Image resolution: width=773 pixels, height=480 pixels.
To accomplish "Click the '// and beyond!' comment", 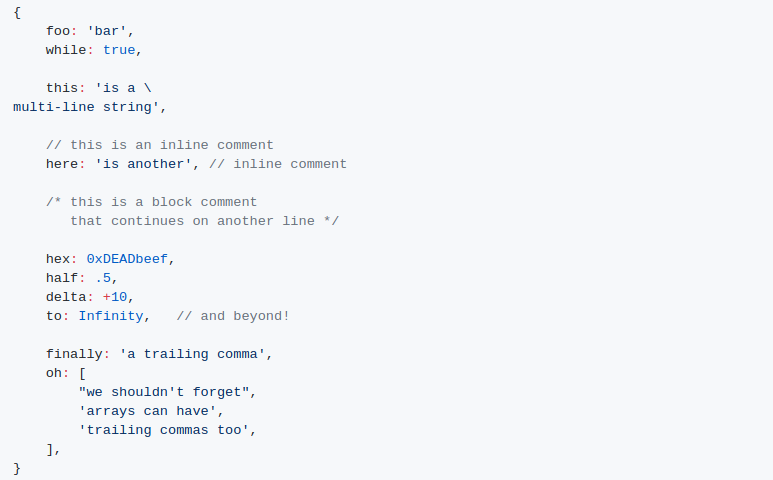I will [233, 316].
